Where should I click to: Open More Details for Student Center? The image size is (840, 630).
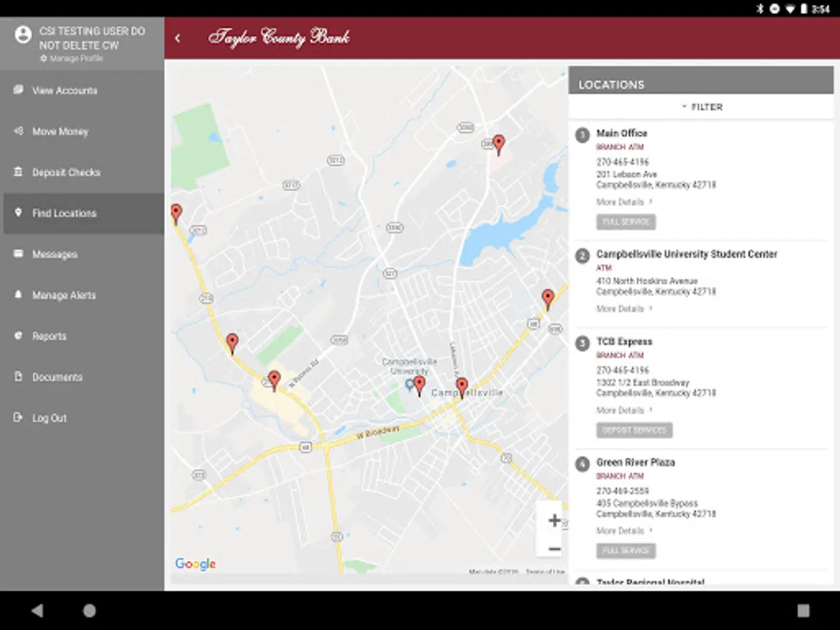[x=624, y=309]
